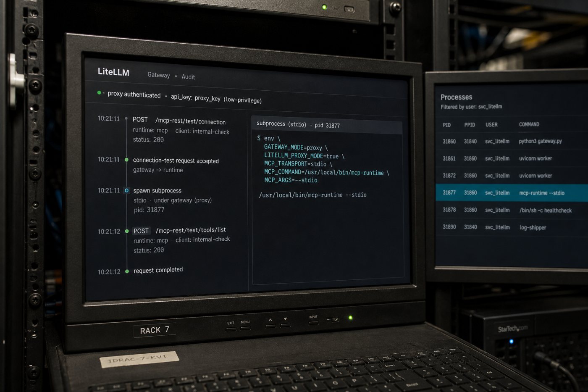
Task: Click the MCP_ARGS=--stdio line
Action: pyautogui.click(x=291, y=180)
